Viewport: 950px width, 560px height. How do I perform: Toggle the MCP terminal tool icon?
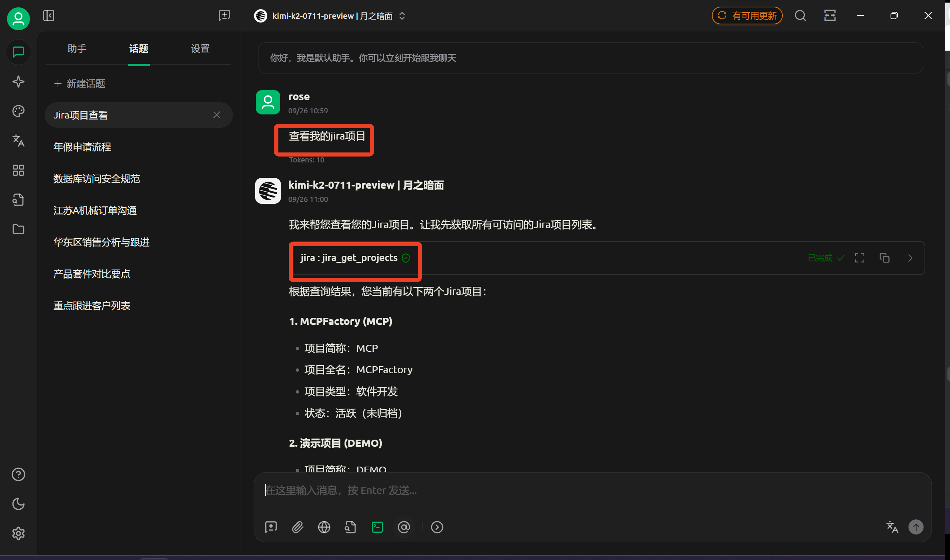tap(377, 527)
